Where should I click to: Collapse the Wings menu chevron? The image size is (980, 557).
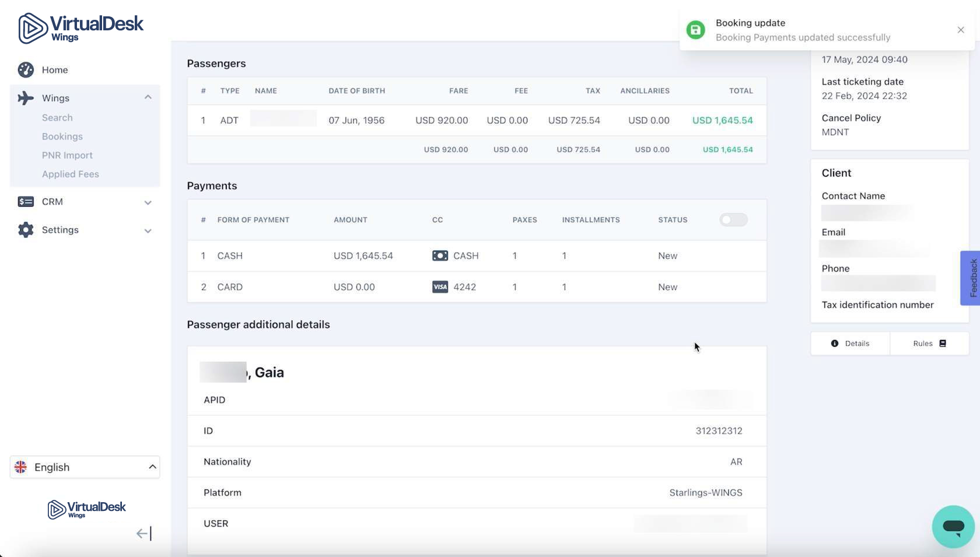pos(148,97)
